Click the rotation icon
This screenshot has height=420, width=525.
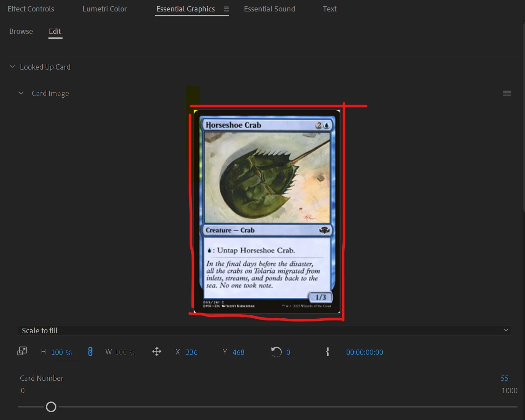[276, 352]
